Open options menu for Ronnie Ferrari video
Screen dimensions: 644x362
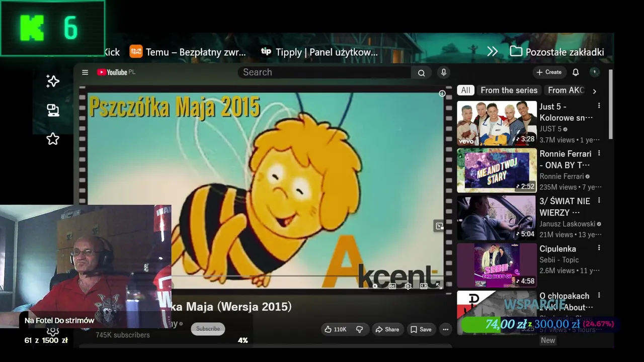coord(599,153)
